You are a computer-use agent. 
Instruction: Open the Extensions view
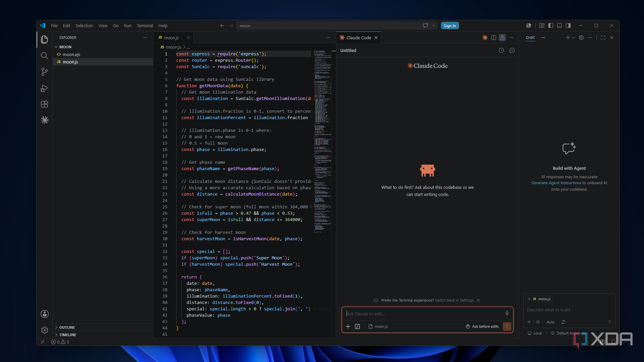click(x=44, y=104)
